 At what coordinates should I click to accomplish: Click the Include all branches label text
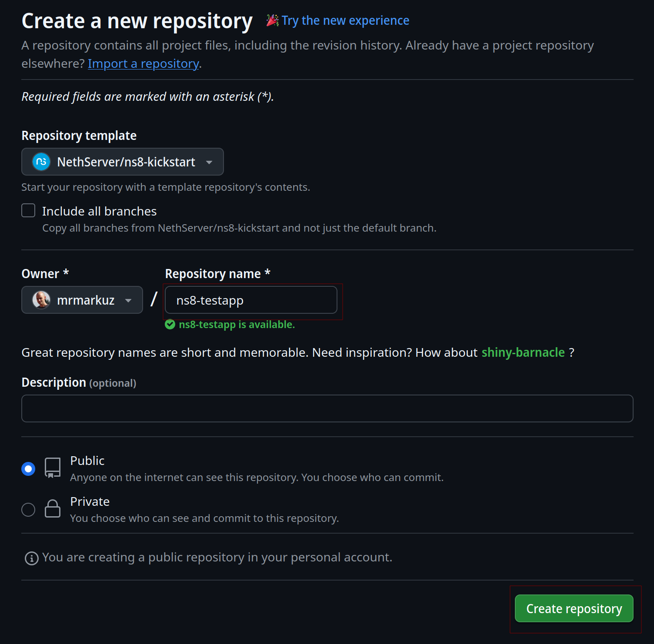100,211
